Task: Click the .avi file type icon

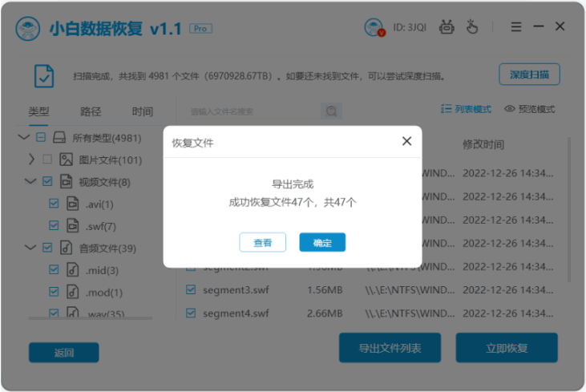Action: pos(73,204)
